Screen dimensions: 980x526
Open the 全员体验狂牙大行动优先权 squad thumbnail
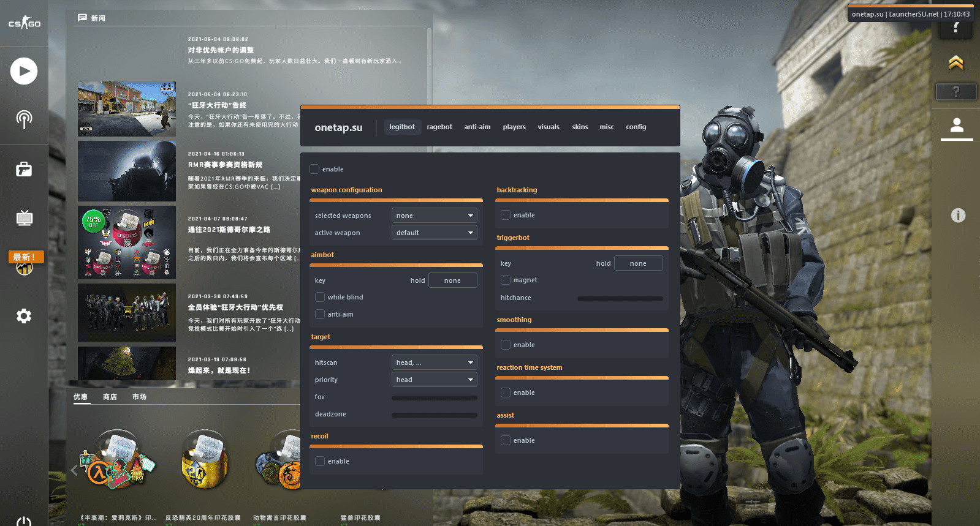[x=127, y=312]
